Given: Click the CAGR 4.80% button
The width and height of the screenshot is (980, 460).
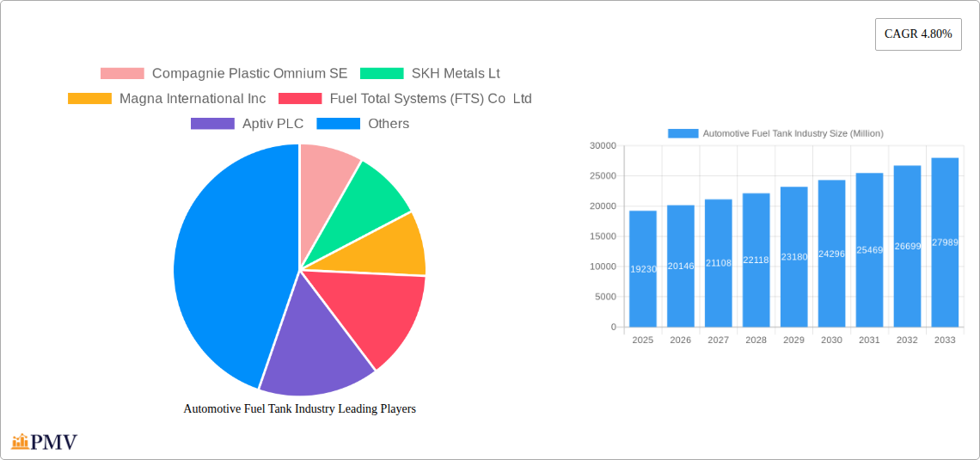Looking at the screenshot, I should (x=918, y=34).
